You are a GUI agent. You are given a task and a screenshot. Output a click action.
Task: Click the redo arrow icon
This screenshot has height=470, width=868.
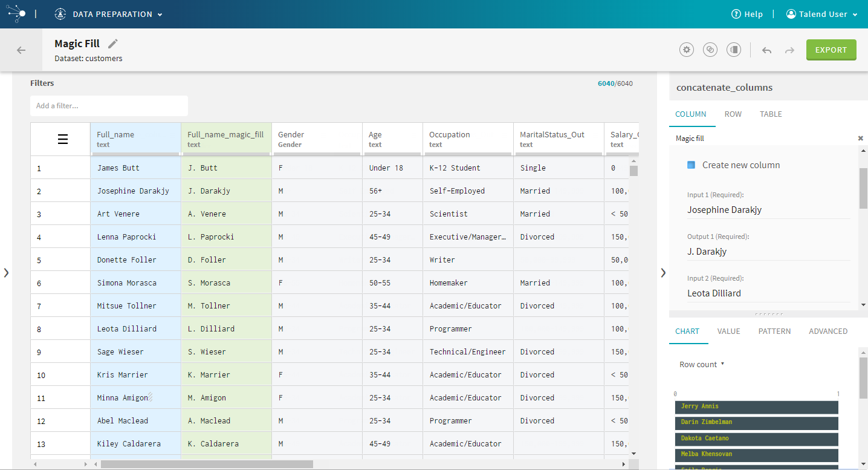coord(789,50)
